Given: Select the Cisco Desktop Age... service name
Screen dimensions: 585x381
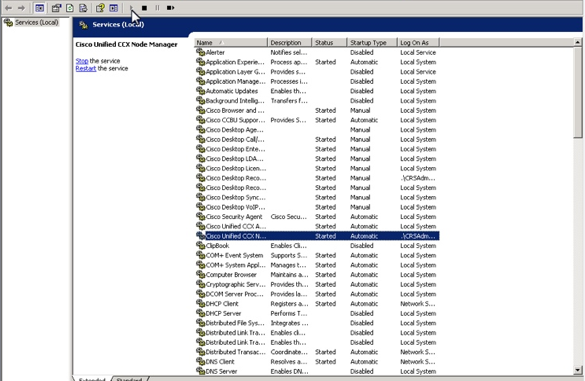Looking at the screenshot, I should coord(235,130).
